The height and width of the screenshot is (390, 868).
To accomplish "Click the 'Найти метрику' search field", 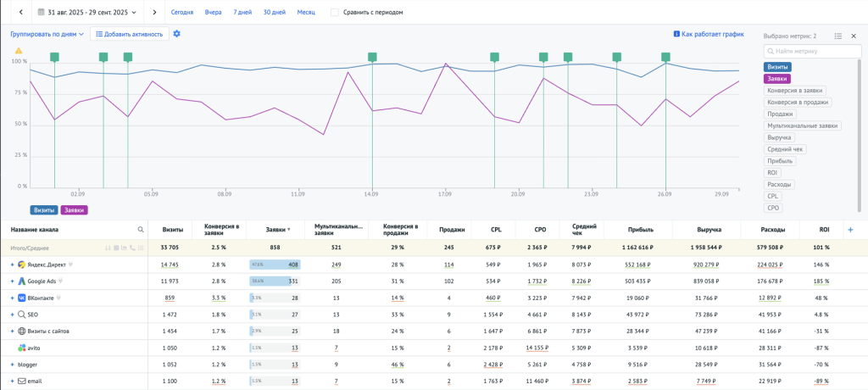I will coord(810,51).
